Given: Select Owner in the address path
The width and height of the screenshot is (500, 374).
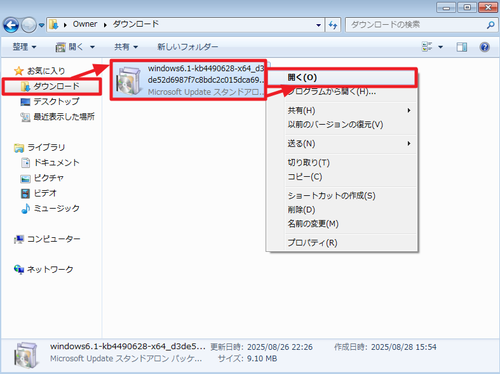Looking at the screenshot, I should pos(85,24).
